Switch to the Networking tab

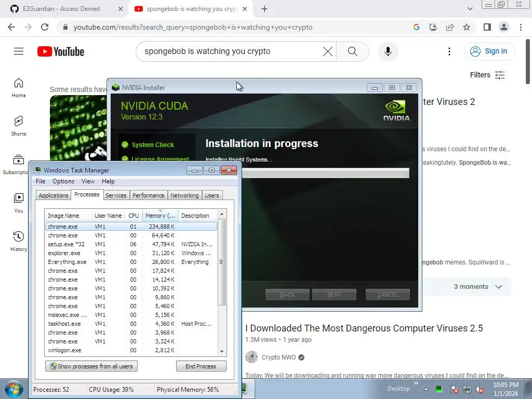pos(184,195)
